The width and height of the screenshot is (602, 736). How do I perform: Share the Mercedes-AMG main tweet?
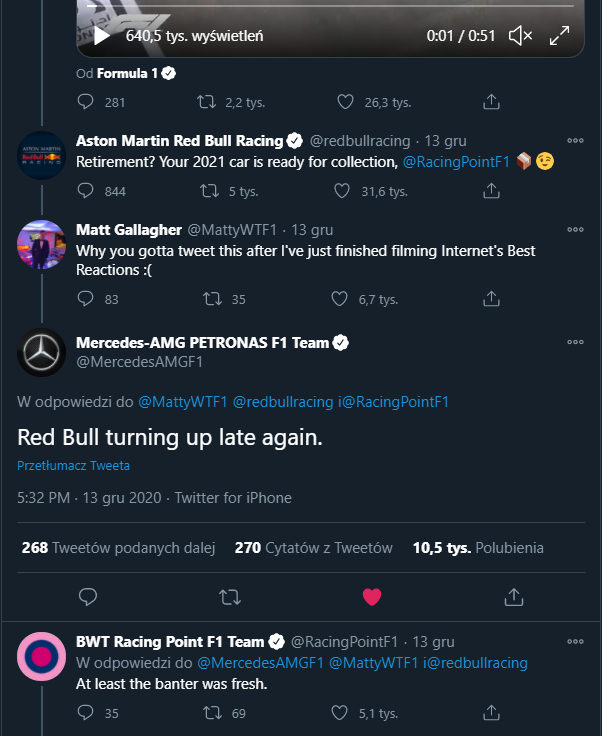pyautogui.click(x=514, y=597)
